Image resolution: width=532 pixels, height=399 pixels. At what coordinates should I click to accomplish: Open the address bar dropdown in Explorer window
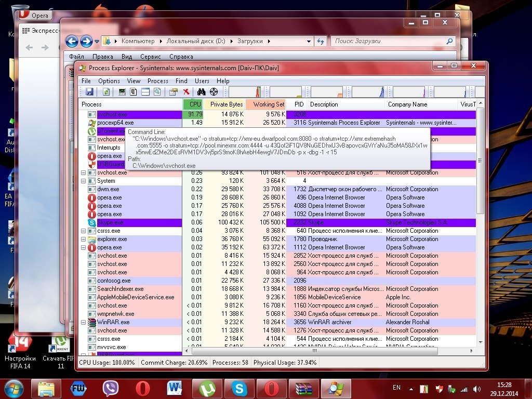point(309,42)
